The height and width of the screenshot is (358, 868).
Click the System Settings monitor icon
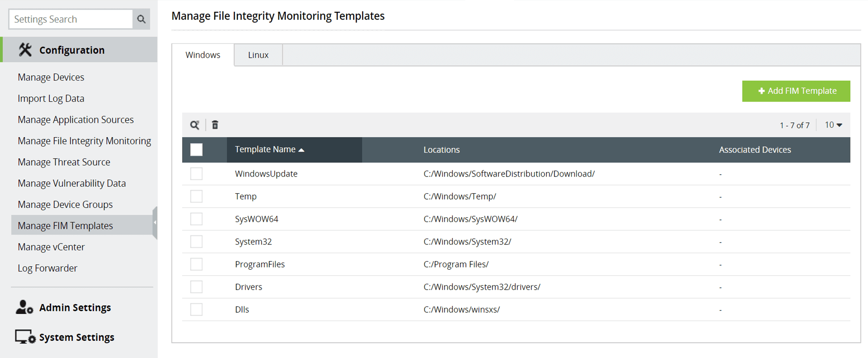tap(25, 337)
